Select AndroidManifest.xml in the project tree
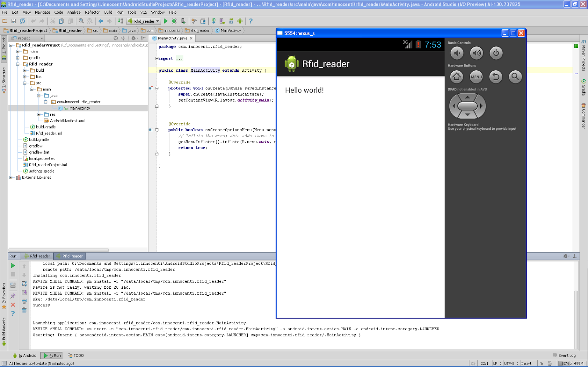Viewport: 588px width, 367px height. [67, 120]
